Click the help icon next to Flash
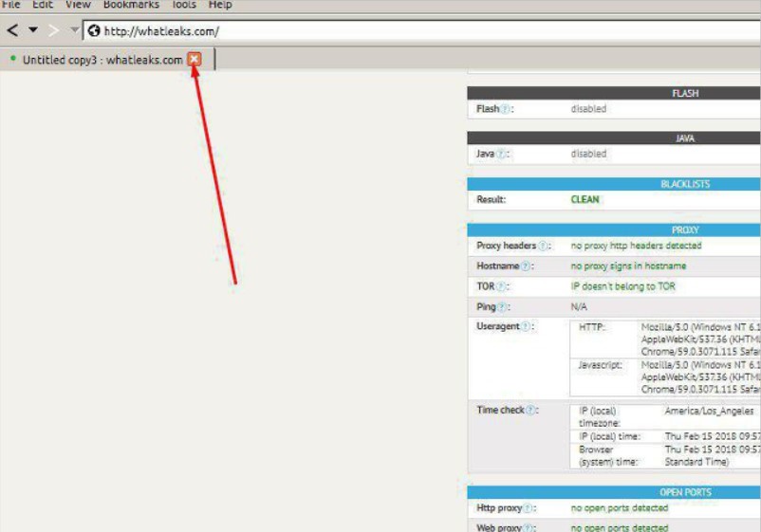The width and height of the screenshot is (761, 532). pos(506,109)
